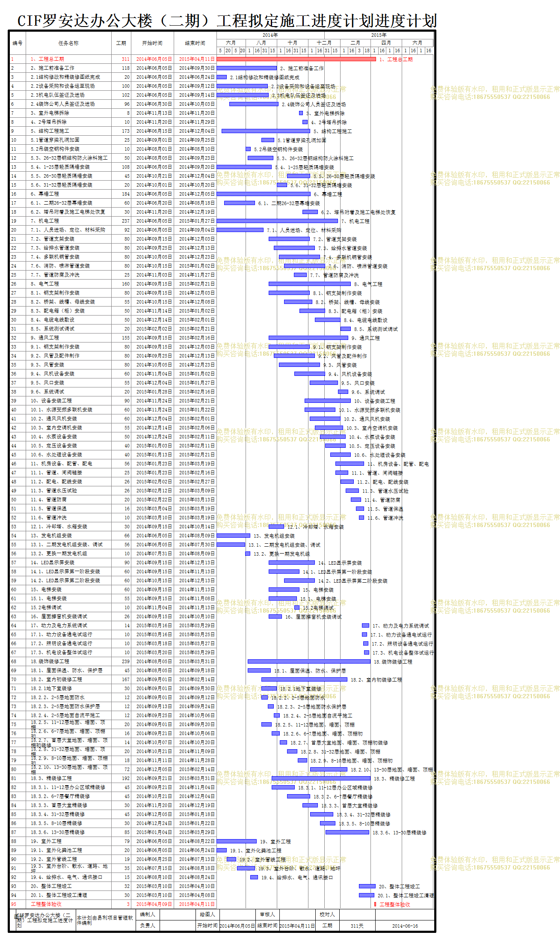Click the 任务名称 column header
This screenshot has height=944, width=560.
point(68,43)
